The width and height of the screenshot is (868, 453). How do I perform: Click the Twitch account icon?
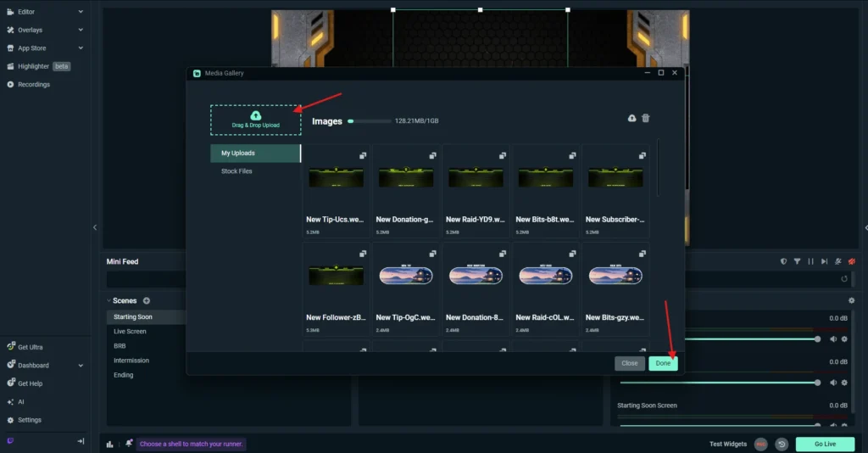(x=10, y=441)
